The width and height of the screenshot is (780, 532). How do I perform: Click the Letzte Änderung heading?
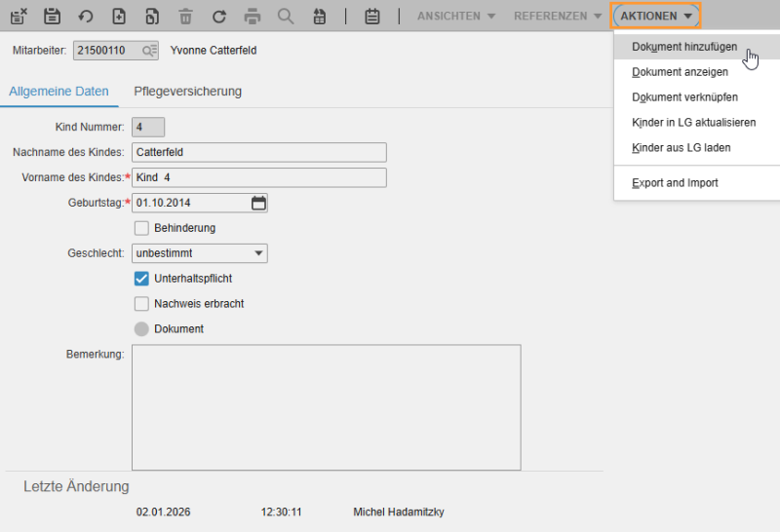point(76,486)
